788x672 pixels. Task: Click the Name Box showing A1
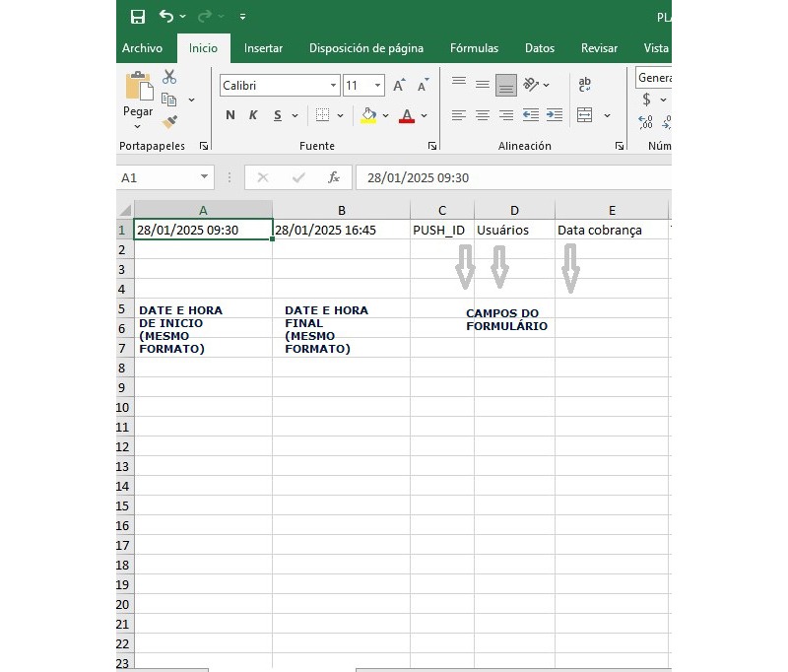[x=157, y=177]
